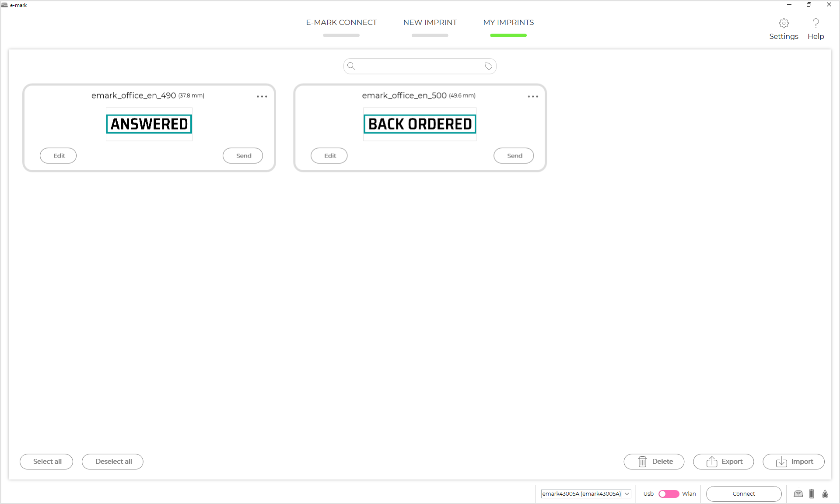Open the options menu for emark_office_en_490
The image size is (840, 504).
(262, 97)
